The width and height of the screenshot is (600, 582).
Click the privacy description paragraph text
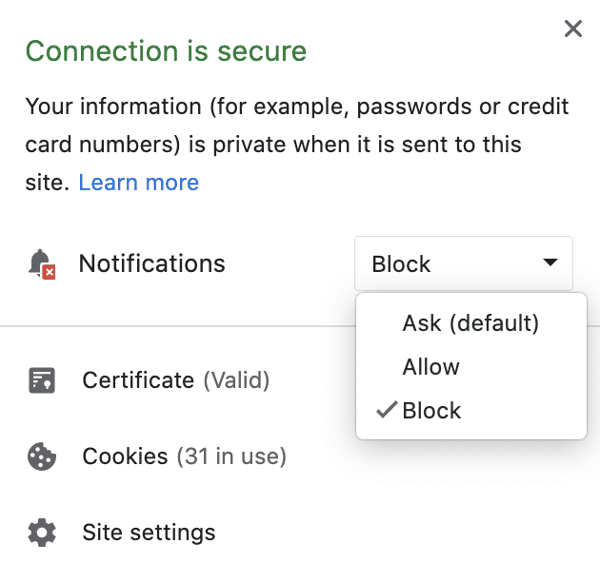296,144
